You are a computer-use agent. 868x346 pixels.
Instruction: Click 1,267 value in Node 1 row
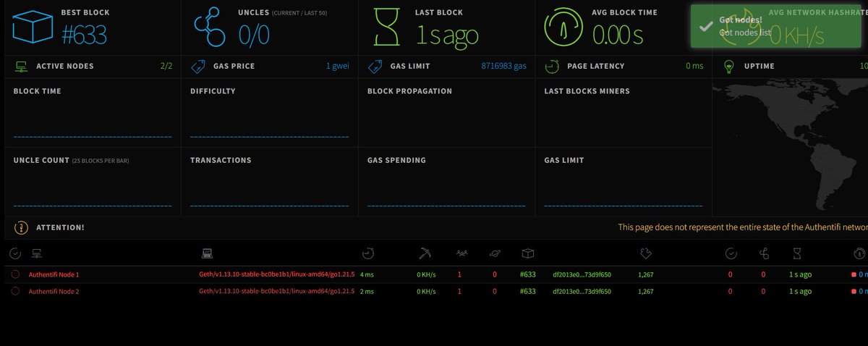646,275
